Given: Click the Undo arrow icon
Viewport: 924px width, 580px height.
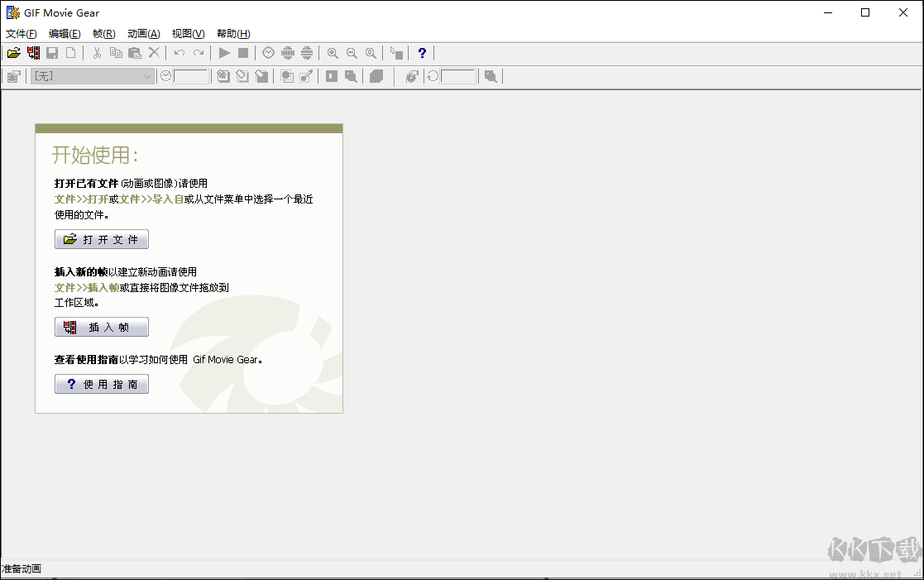Looking at the screenshot, I should point(180,53).
